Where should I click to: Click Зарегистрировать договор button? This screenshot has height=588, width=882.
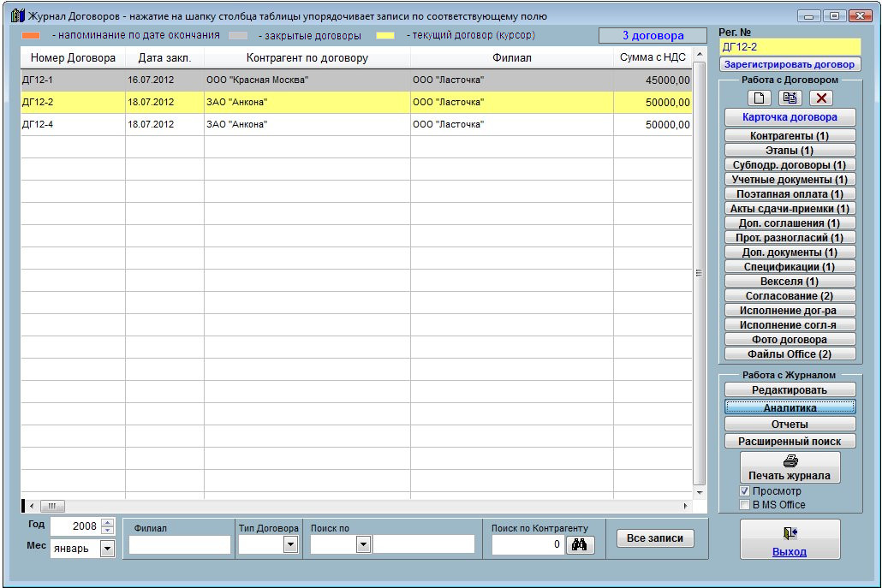pos(790,64)
